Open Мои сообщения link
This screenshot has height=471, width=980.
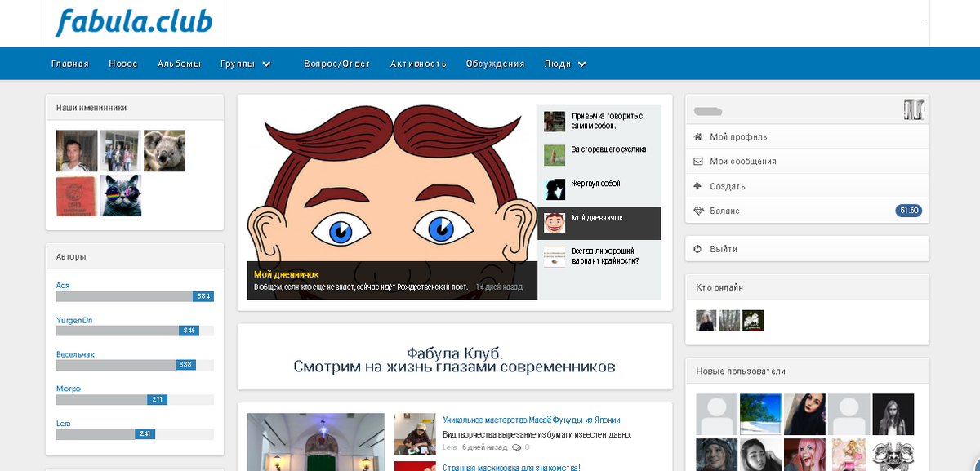[743, 162]
